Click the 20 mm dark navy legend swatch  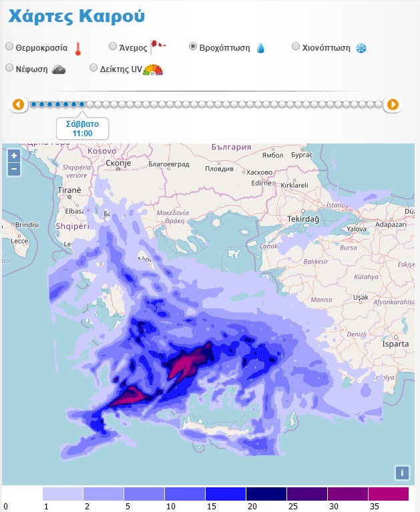[x=266, y=494]
